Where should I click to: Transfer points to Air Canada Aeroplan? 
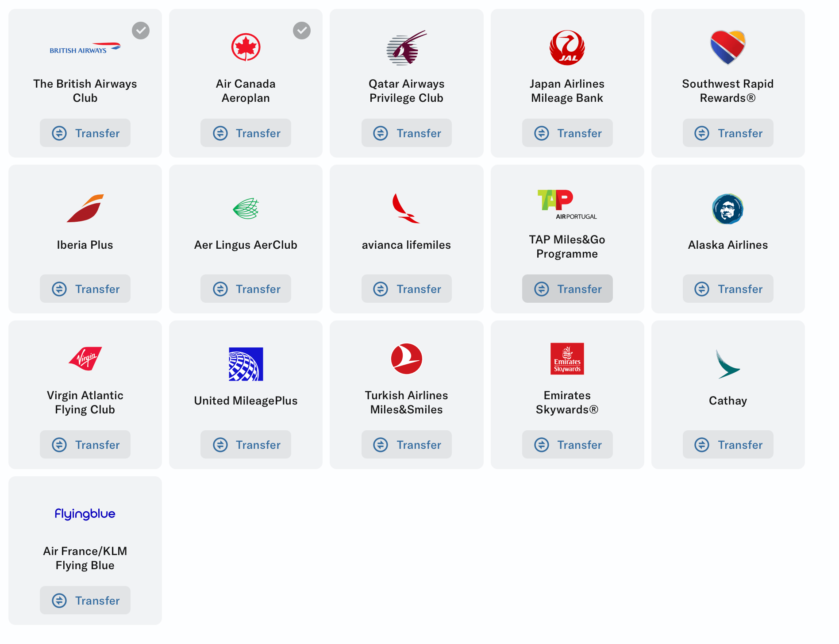tap(246, 133)
